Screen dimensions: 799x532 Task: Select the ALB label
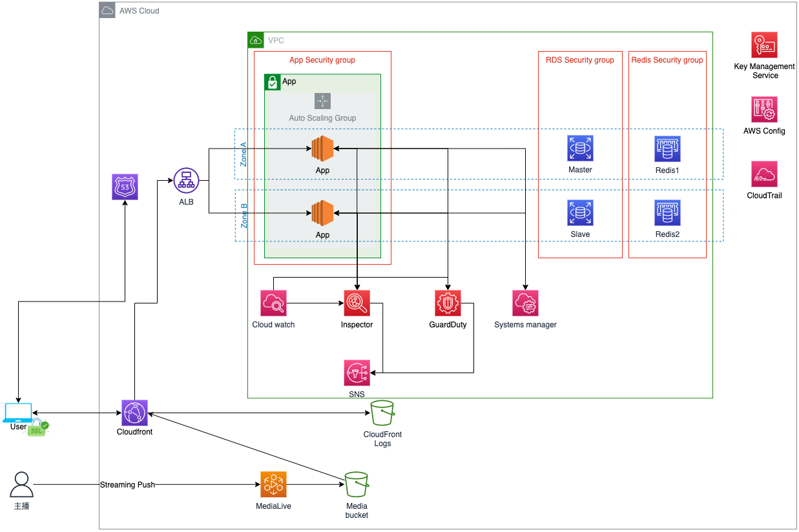click(186, 202)
